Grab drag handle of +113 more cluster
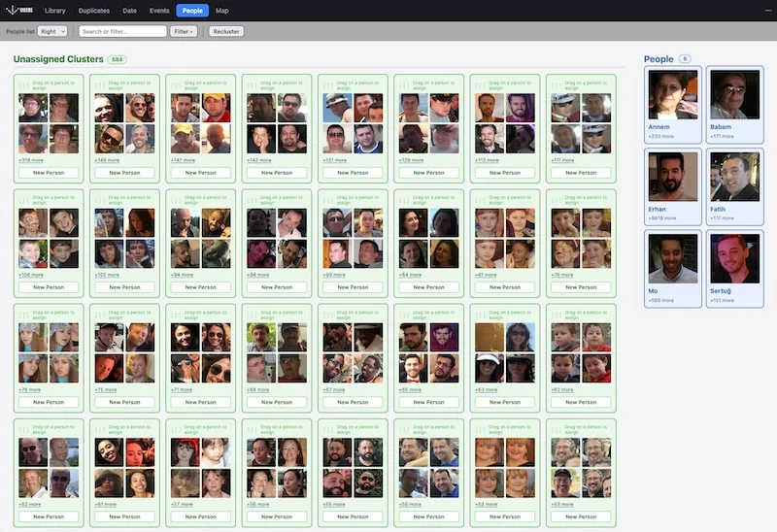Viewport: 777px width, 532px height. point(480,85)
